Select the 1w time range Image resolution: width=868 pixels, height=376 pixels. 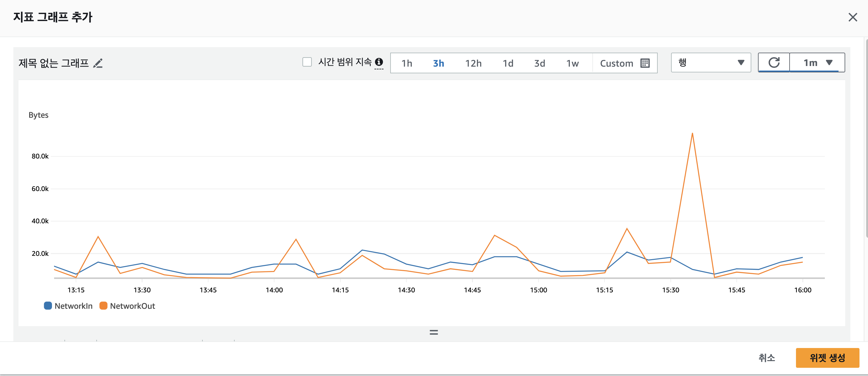[x=572, y=63]
